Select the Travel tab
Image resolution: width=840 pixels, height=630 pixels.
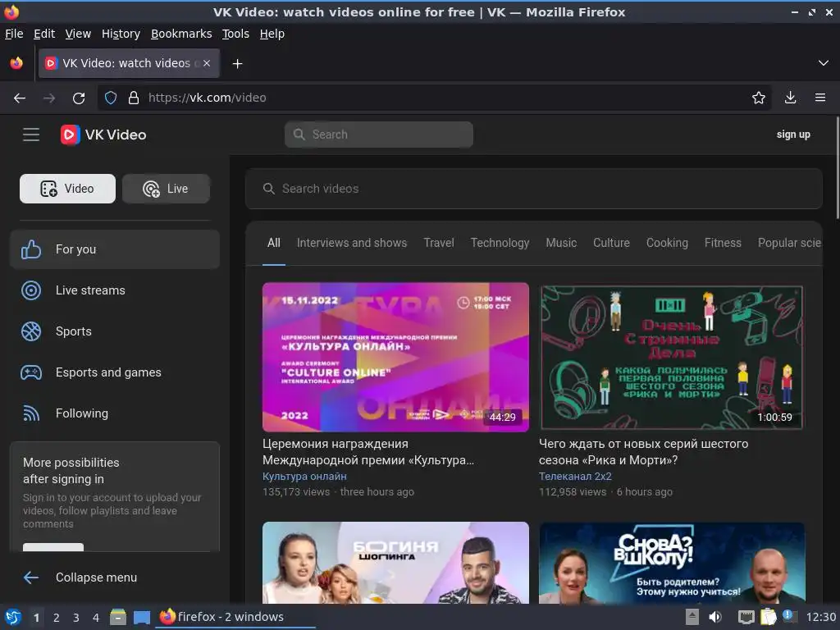[439, 243]
